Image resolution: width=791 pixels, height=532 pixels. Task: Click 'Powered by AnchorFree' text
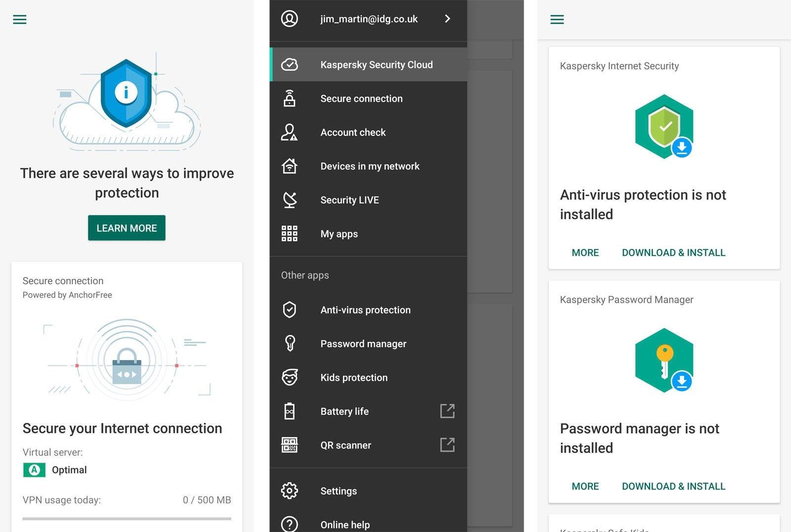pos(67,295)
